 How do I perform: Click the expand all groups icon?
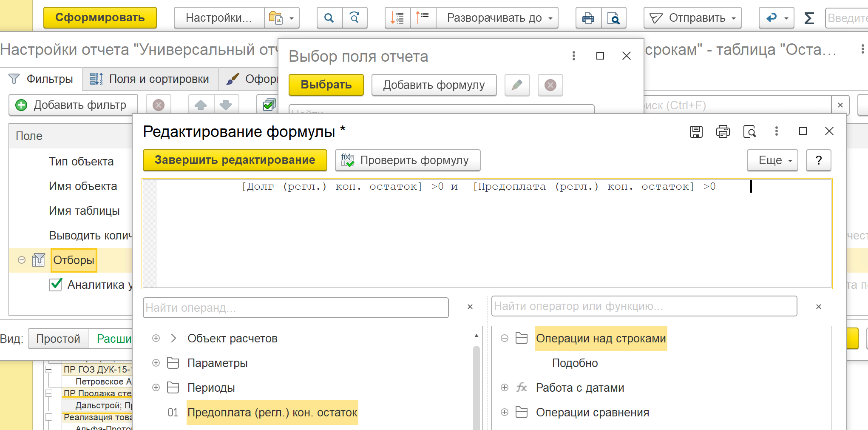pos(423,18)
